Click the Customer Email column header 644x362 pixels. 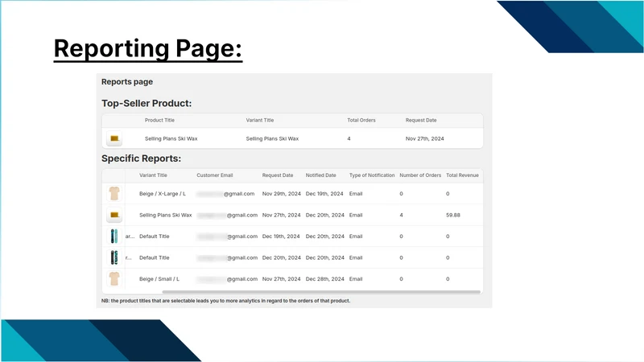(x=214, y=175)
